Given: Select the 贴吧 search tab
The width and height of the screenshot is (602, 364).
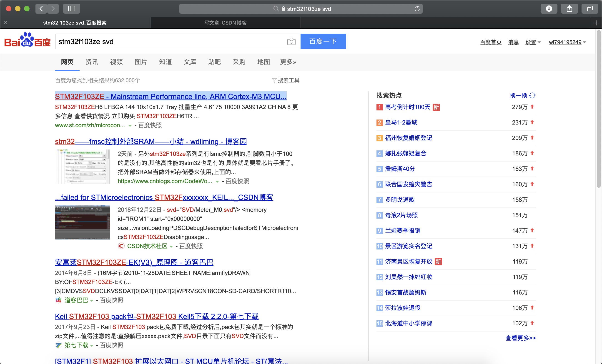Looking at the screenshot, I should [214, 62].
